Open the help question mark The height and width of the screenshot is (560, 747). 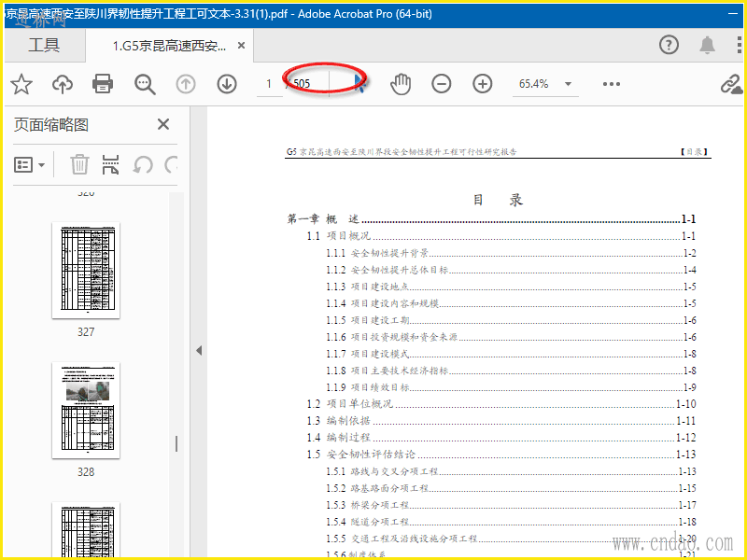(x=669, y=45)
